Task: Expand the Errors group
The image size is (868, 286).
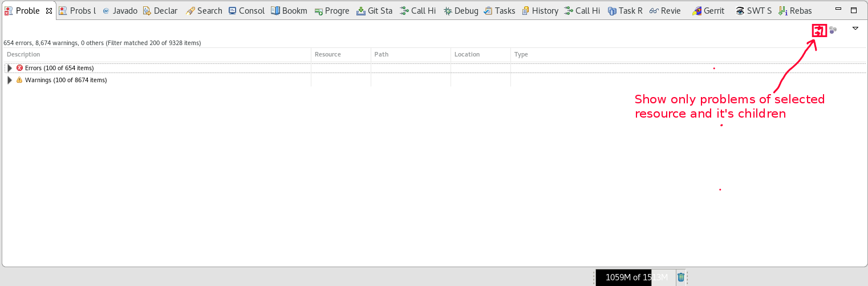Action: [x=9, y=68]
